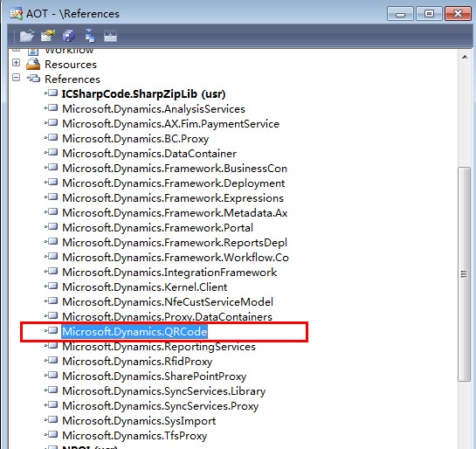Click icon beside Framework.Expressions reference
The image size is (476, 449).
pyautogui.click(x=51, y=197)
